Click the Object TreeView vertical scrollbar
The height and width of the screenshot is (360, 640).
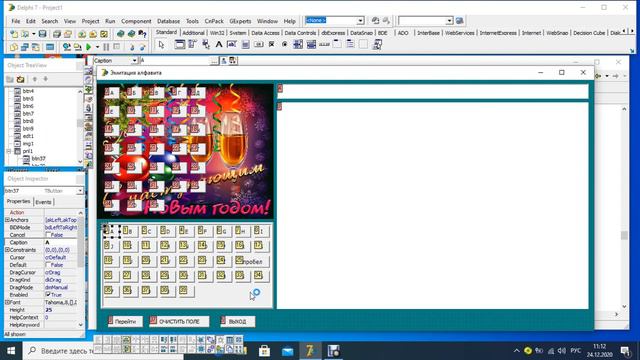(x=80, y=127)
